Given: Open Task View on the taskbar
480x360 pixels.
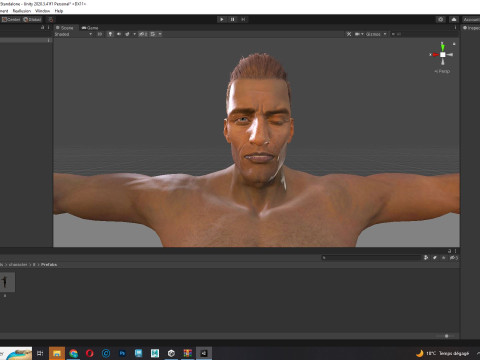Looking at the screenshot, I should point(40,353).
